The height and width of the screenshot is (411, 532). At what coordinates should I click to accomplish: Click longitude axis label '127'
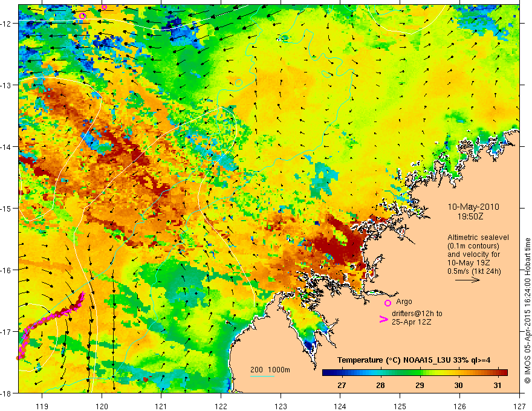[x=519, y=406]
